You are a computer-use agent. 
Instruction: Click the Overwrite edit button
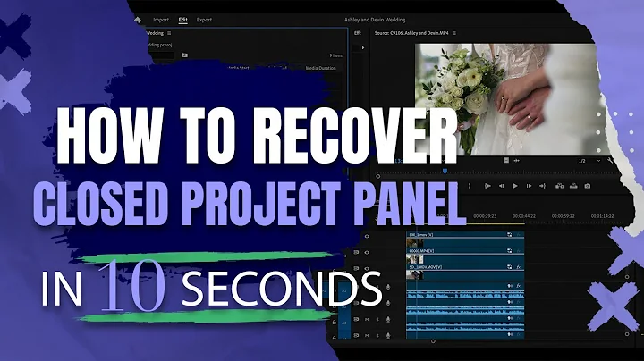coord(573,186)
